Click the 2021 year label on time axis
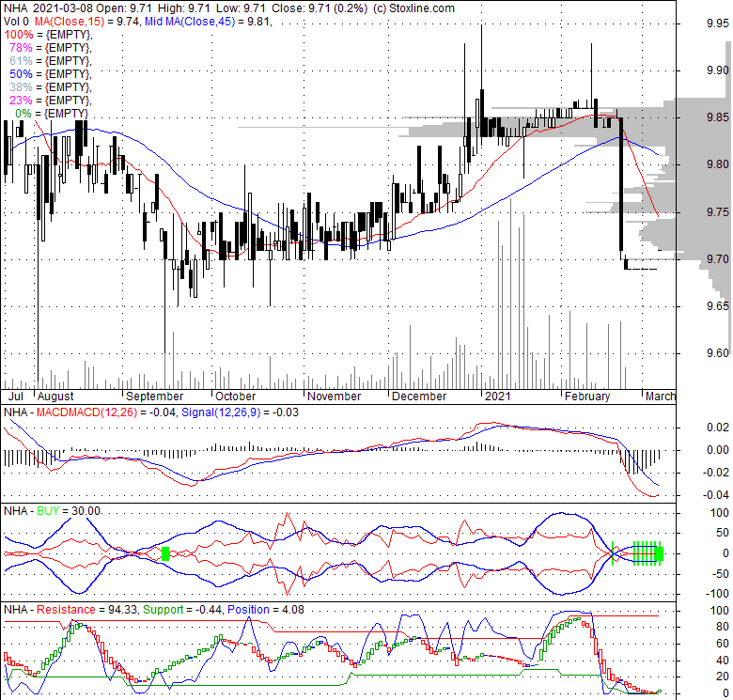This screenshot has height=700, width=733. 498,397
